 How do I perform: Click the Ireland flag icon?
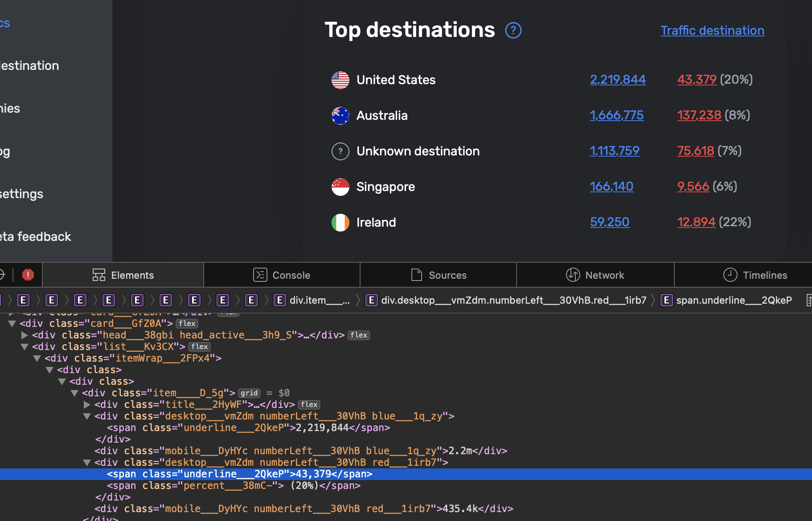tap(340, 223)
